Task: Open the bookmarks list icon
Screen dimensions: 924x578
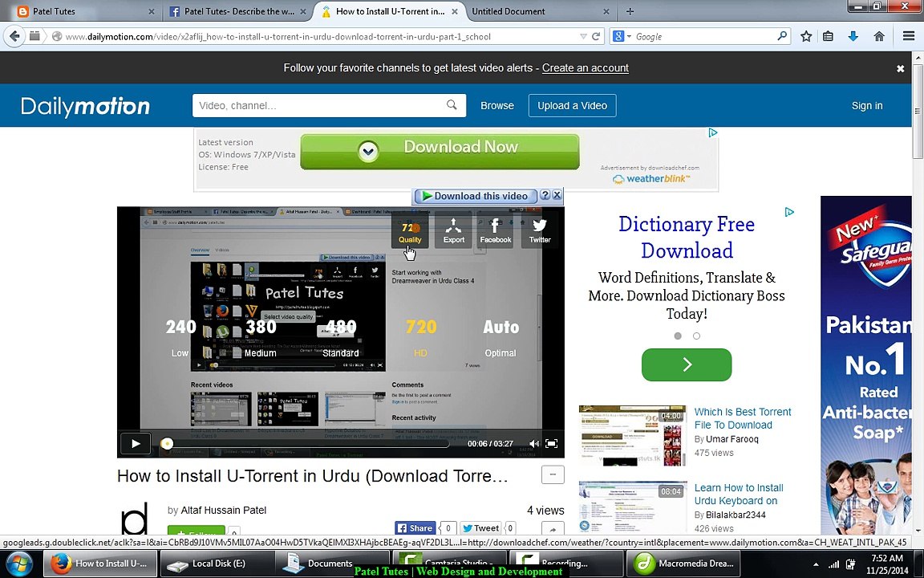Action: point(828,36)
